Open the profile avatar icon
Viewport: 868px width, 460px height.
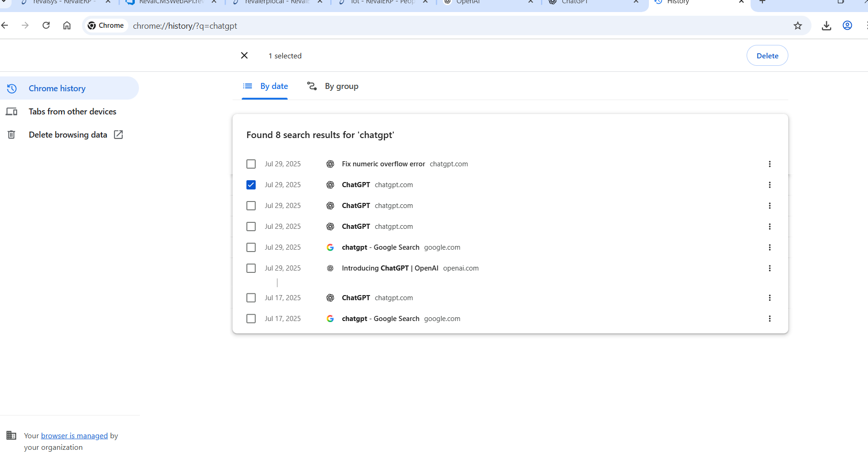847,25
